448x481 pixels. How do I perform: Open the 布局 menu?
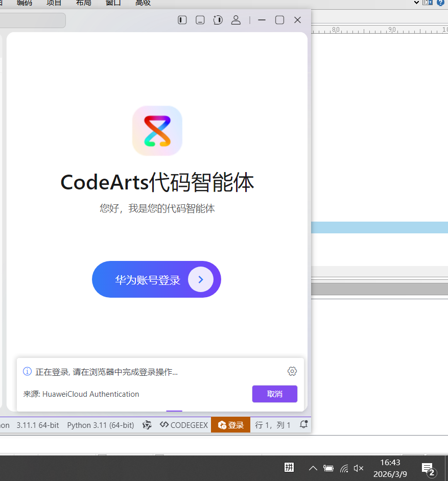83,3
